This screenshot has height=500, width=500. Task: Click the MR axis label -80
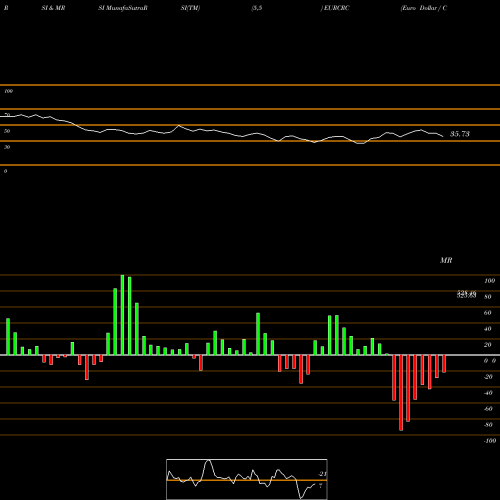(488, 425)
